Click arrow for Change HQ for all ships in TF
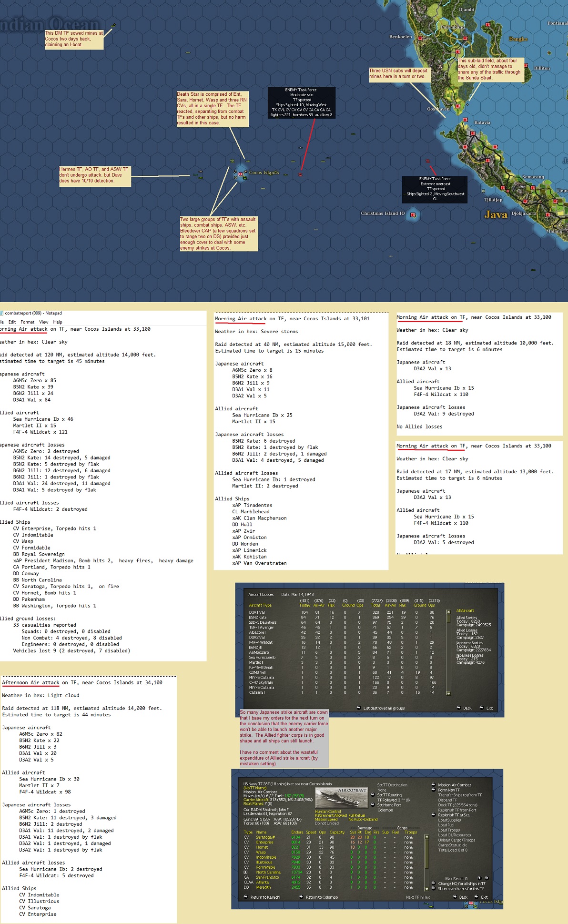The width and height of the screenshot is (568, 924). point(434,883)
